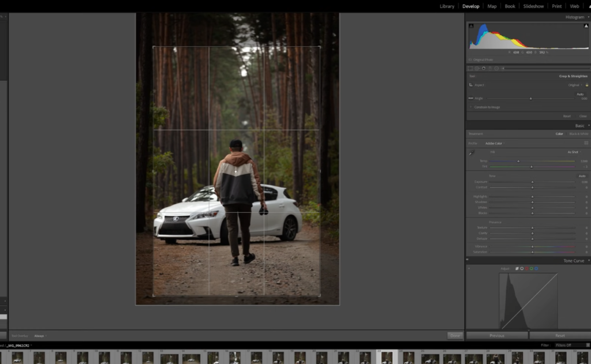This screenshot has height=364, width=591.
Task: Activate the Radial Filter tool
Action: click(x=496, y=68)
